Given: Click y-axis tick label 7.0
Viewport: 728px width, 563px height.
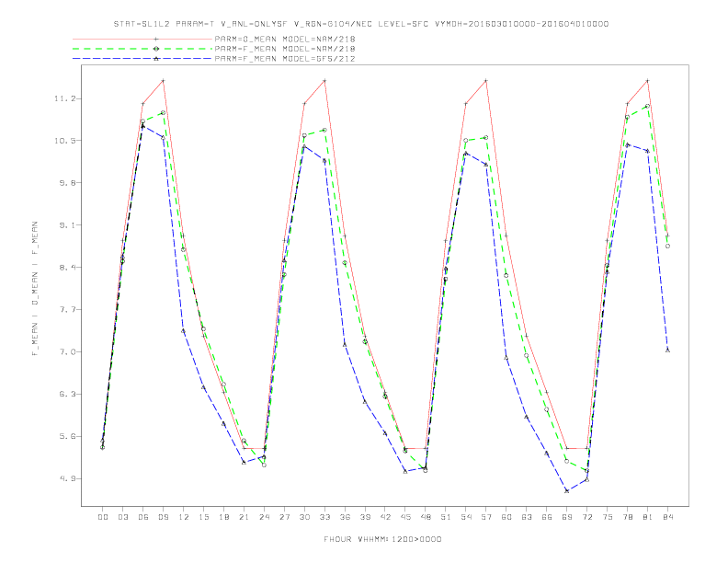Looking at the screenshot, I should click(x=67, y=352).
